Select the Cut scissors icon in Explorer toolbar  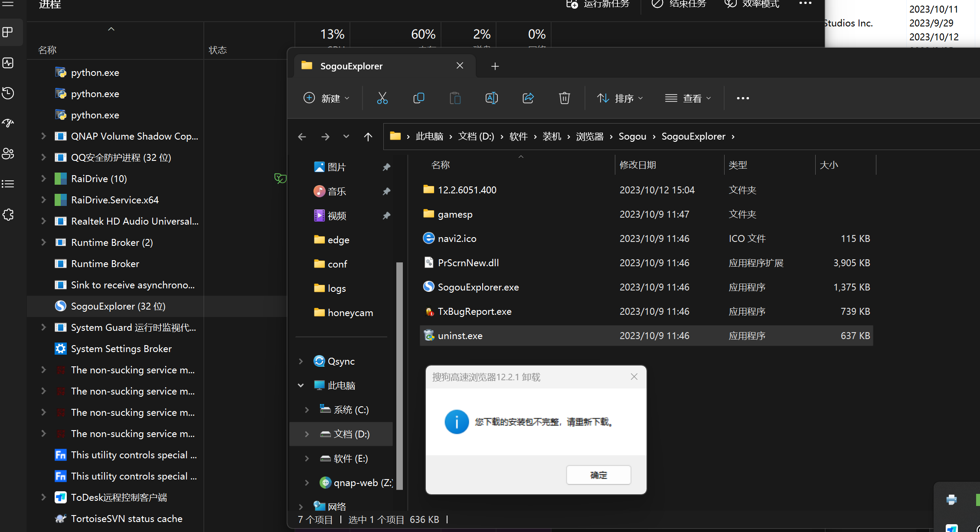[x=382, y=98]
